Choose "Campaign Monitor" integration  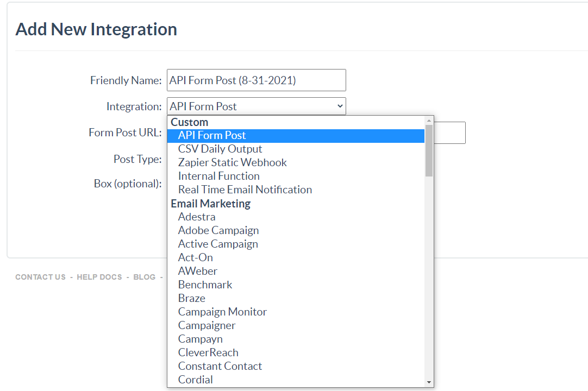pos(222,311)
